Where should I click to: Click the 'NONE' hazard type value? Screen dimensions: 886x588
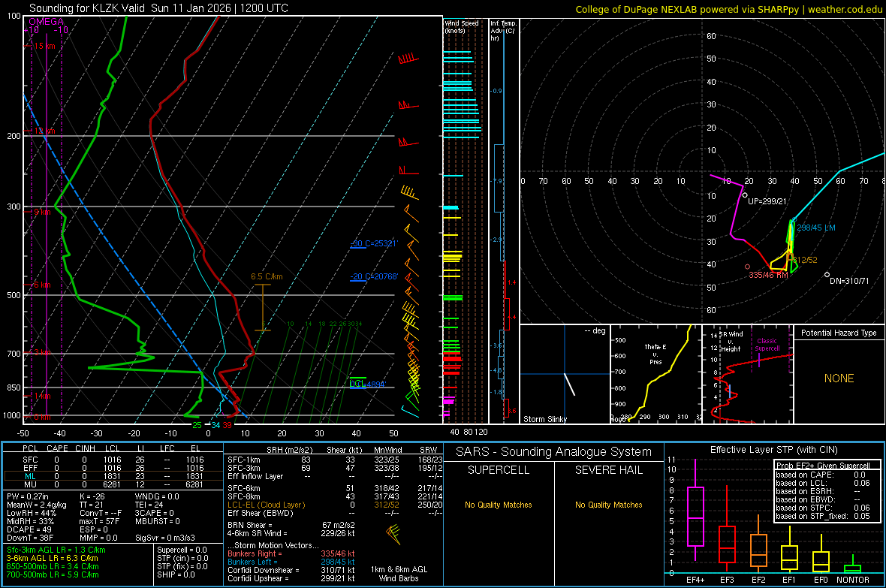click(x=839, y=378)
